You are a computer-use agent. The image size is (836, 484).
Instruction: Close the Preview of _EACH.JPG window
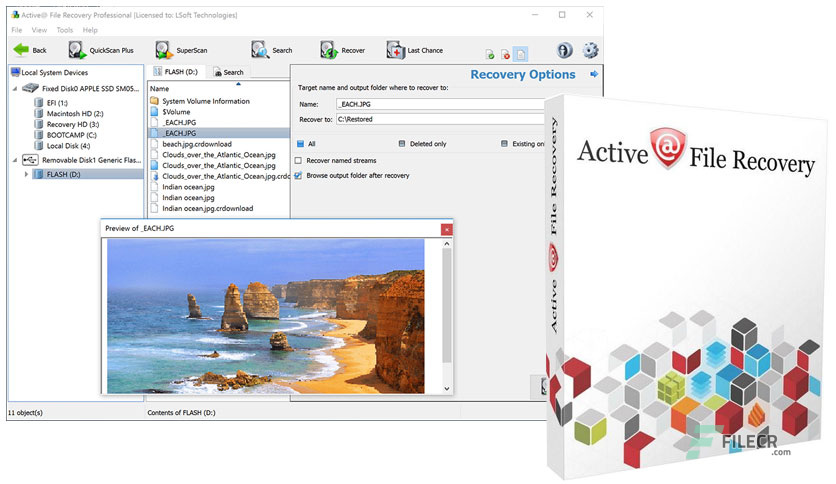446,229
